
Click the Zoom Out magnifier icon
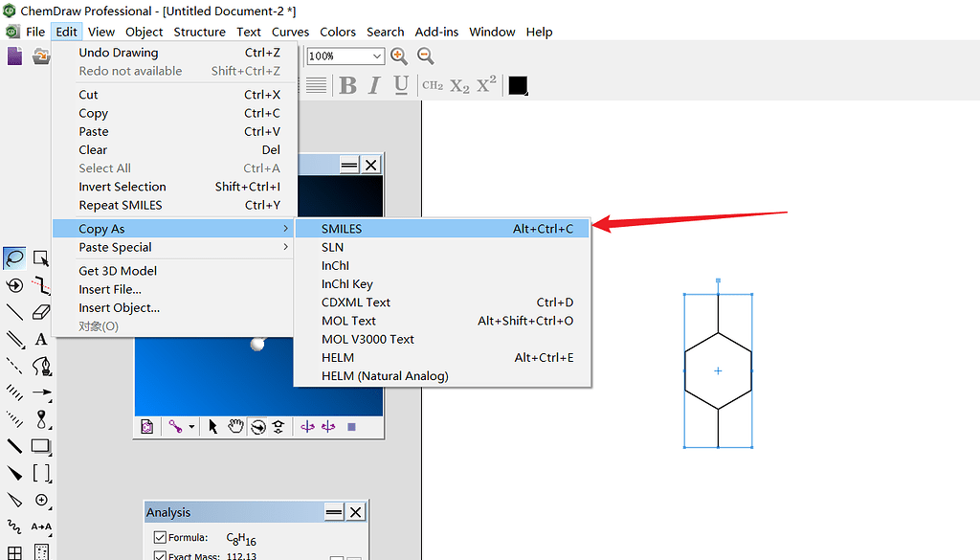pos(425,56)
